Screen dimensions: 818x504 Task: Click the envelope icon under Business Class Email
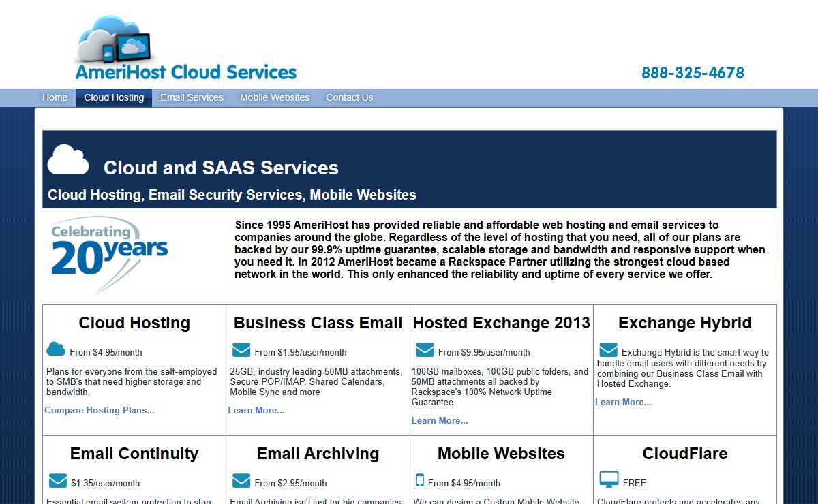click(241, 350)
